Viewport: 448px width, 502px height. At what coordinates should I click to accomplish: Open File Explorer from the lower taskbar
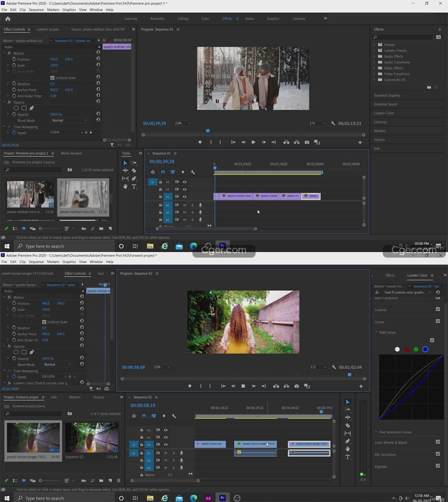point(150,498)
